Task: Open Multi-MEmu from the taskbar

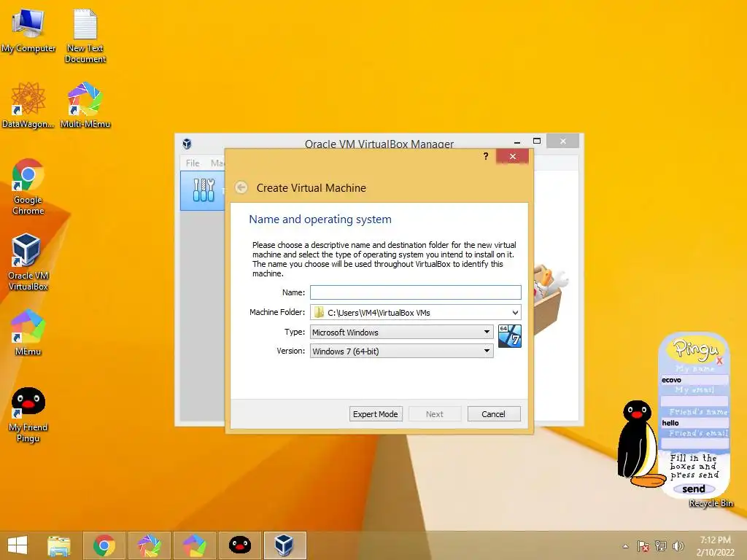Action: (x=150, y=545)
